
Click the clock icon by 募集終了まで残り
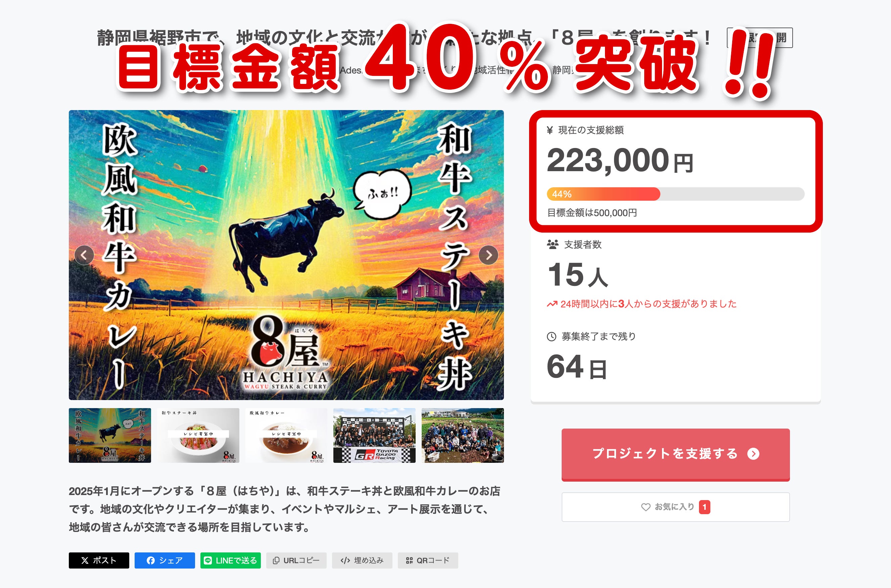click(552, 336)
